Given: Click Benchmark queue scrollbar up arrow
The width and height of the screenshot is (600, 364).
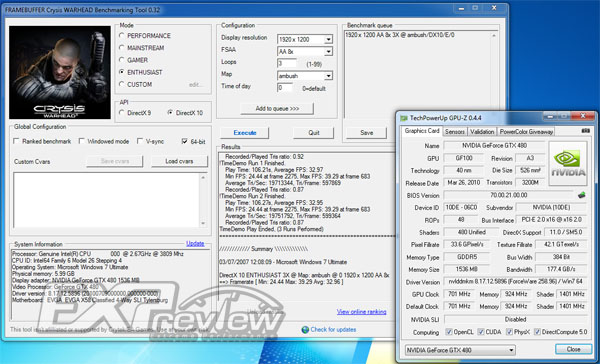Looking at the screenshot, I should point(494,36).
